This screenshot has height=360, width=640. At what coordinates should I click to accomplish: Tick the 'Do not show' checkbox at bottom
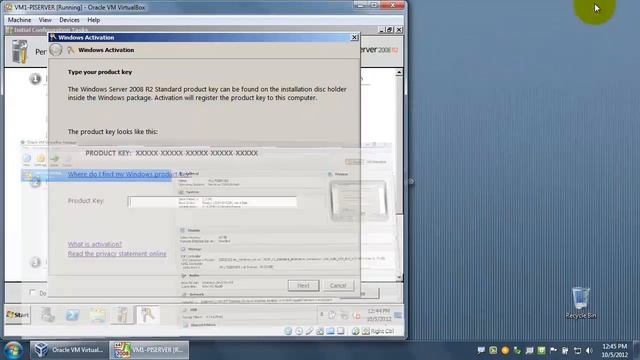[x=33, y=292]
